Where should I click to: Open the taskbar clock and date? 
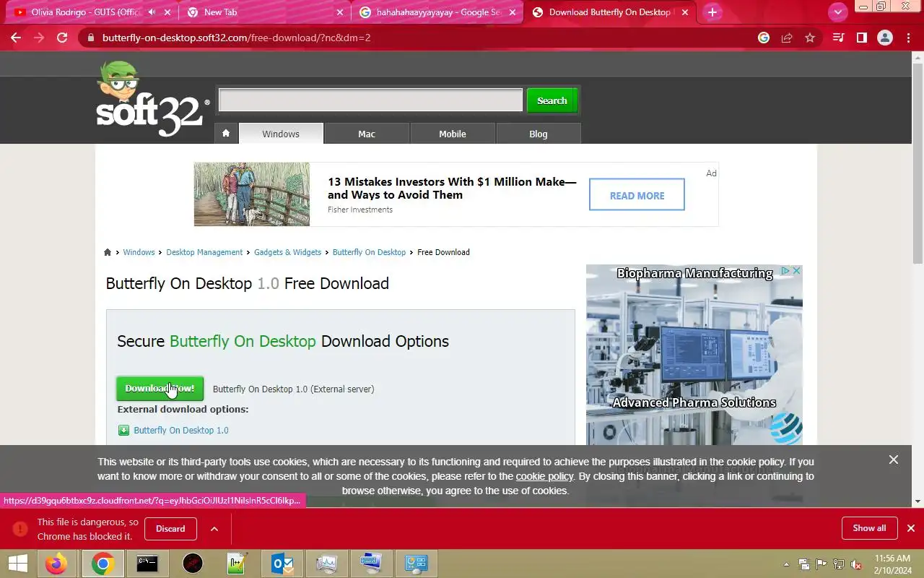[x=892, y=564]
